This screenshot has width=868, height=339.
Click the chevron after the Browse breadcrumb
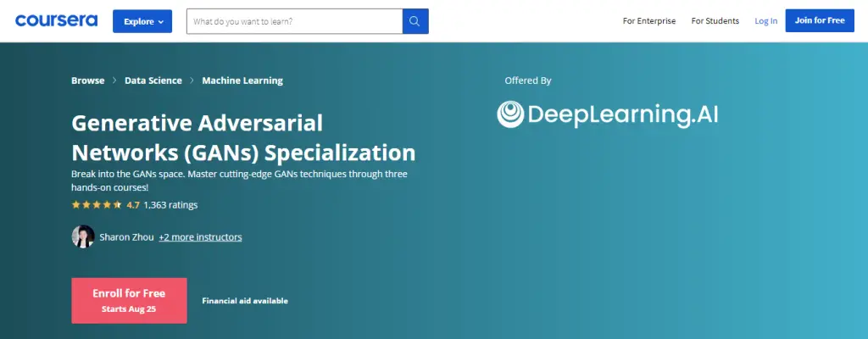(114, 81)
